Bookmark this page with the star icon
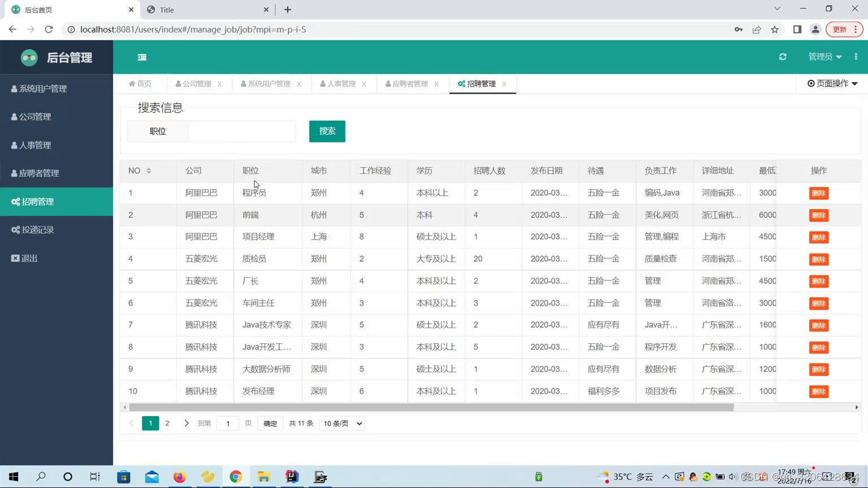The width and height of the screenshot is (868, 488). pyautogui.click(x=775, y=29)
